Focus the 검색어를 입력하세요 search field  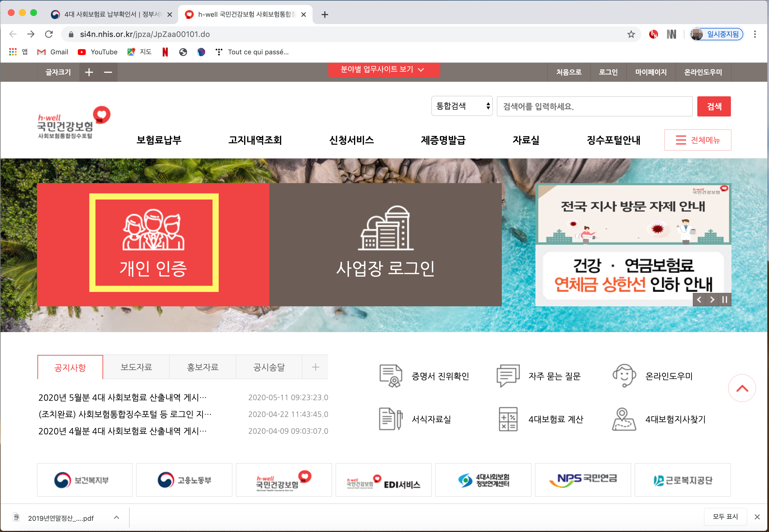[x=595, y=106]
